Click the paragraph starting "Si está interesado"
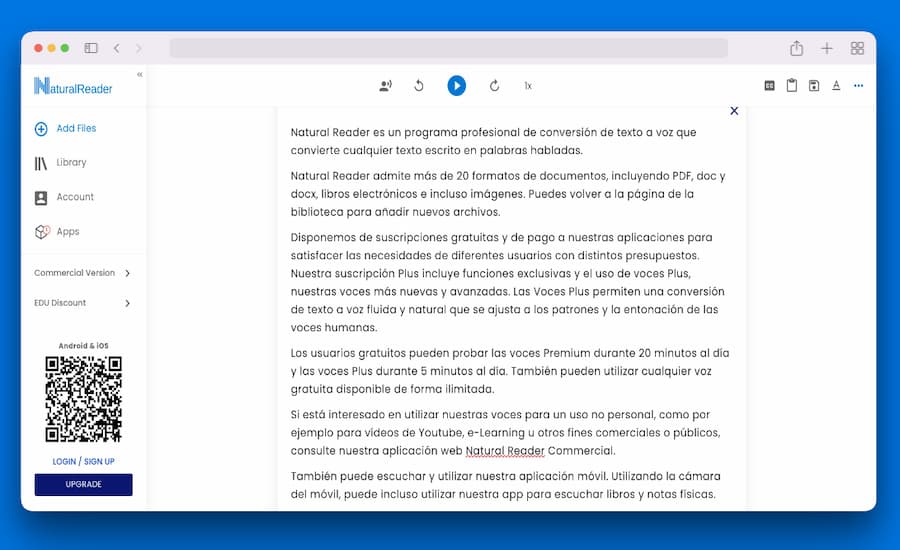The image size is (900, 550). [505, 432]
